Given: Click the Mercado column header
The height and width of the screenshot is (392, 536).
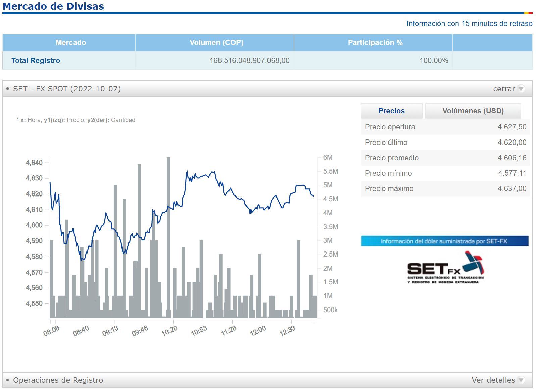Looking at the screenshot, I should point(70,43).
